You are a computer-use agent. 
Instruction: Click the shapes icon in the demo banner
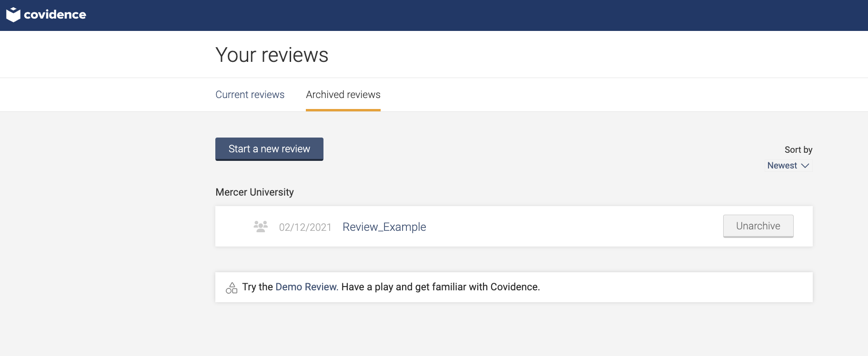232,287
